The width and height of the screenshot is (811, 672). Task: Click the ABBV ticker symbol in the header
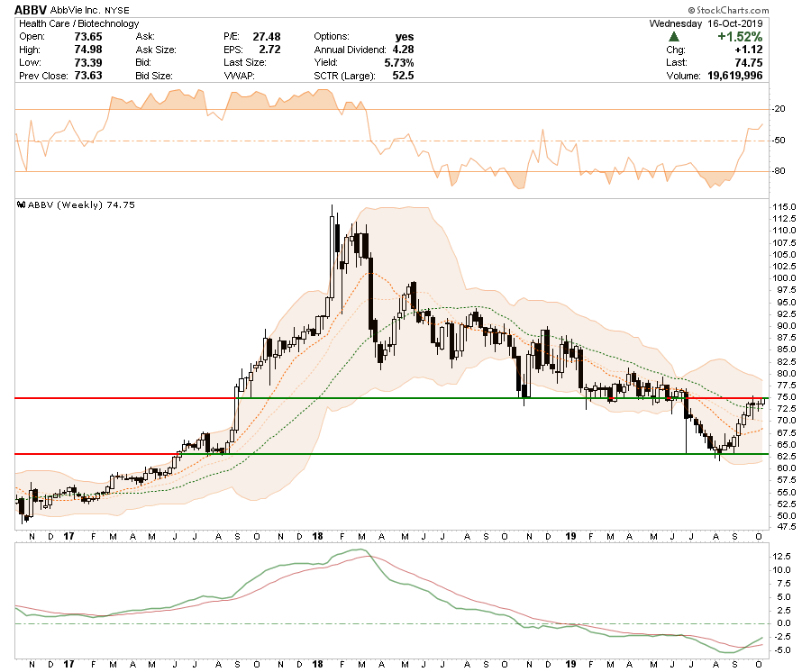31,10
